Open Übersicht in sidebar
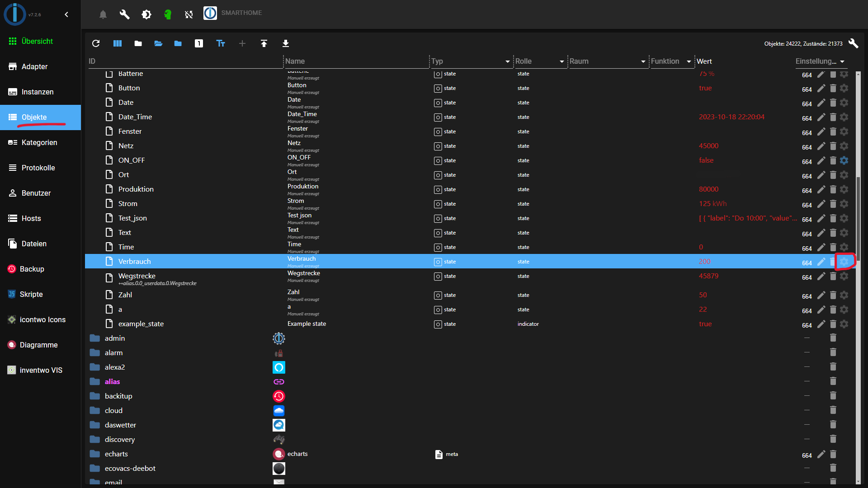Screen dimensions: 868x488 (40, 41)
